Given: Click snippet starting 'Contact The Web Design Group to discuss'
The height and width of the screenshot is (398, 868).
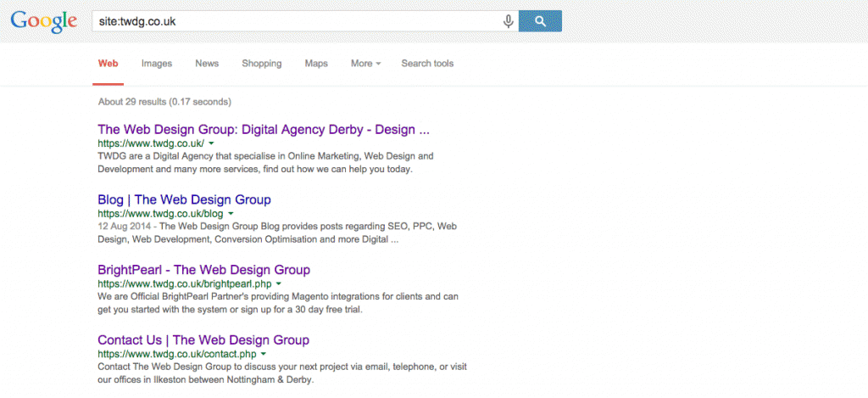Looking at the screenshot, I should pos(282,373).
